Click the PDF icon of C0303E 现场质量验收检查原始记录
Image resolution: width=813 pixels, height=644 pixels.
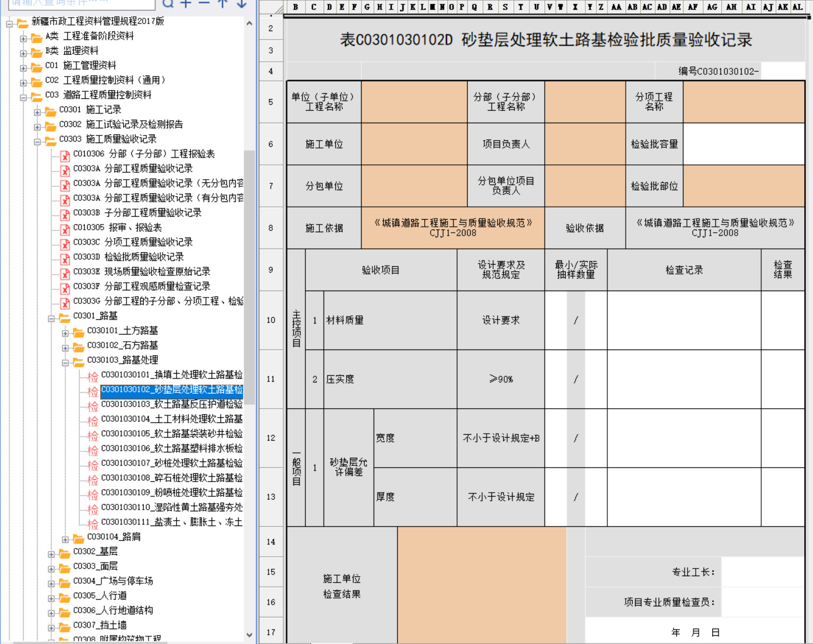(65, 273)
